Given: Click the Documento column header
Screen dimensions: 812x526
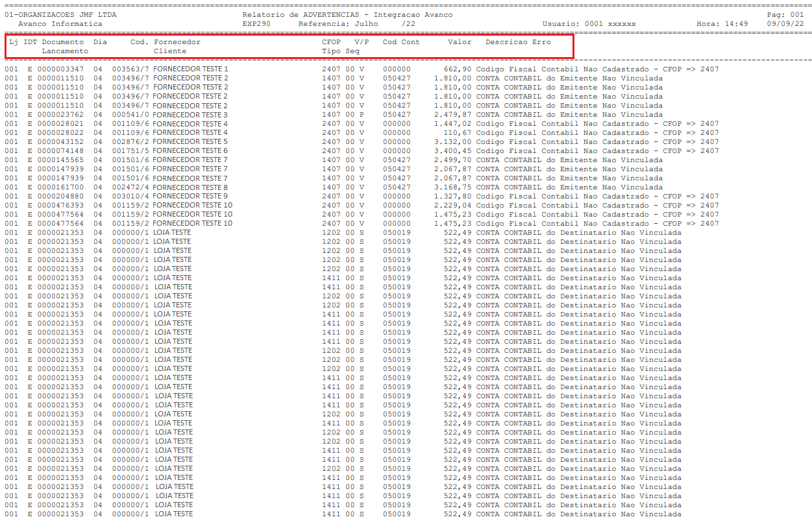Looking at the screenshot, I should tap(63, 42).
